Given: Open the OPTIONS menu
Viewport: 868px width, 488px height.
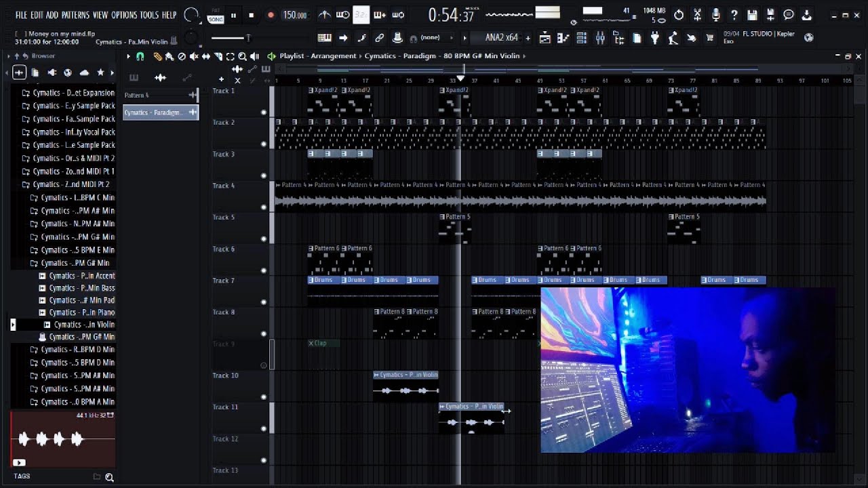Looking at the screenshot, I should tap(124, 15).
